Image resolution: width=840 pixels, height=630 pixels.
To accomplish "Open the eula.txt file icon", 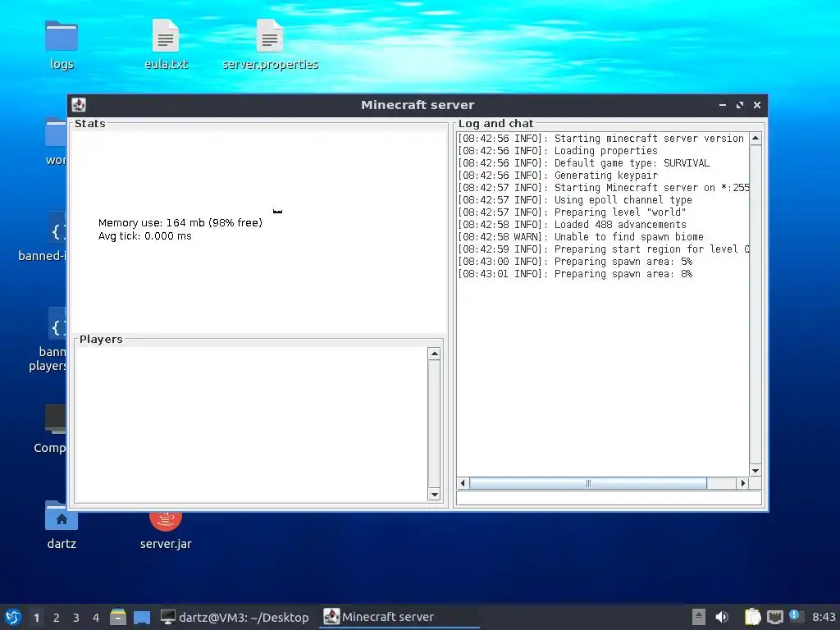I will coord(166,36).
